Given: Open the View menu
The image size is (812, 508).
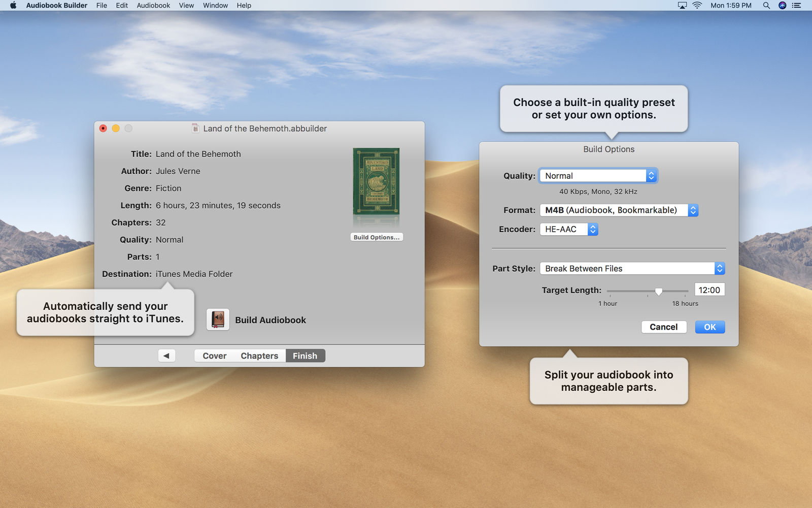Looking at the screenshot, I should pyautogui.click(x=186, y=5).
